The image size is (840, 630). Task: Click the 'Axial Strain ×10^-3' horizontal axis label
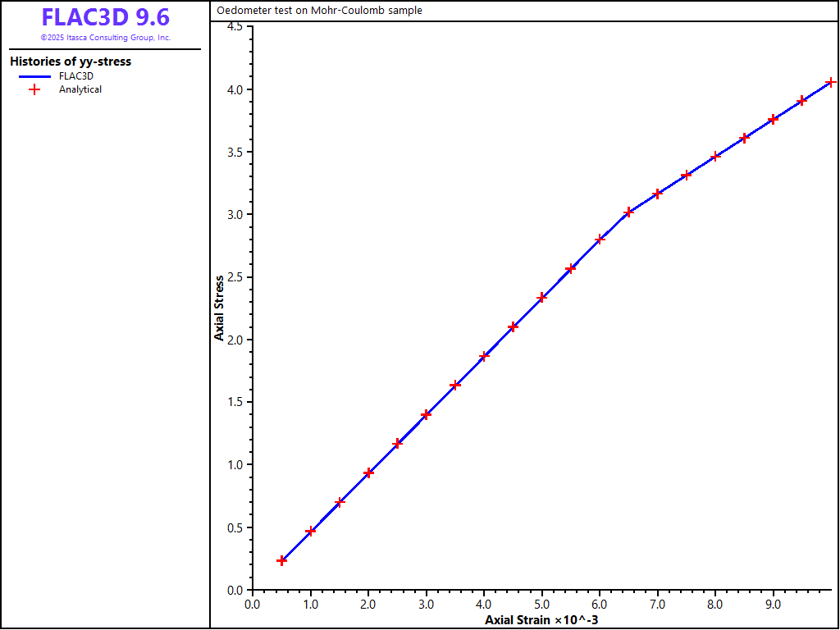541,619
